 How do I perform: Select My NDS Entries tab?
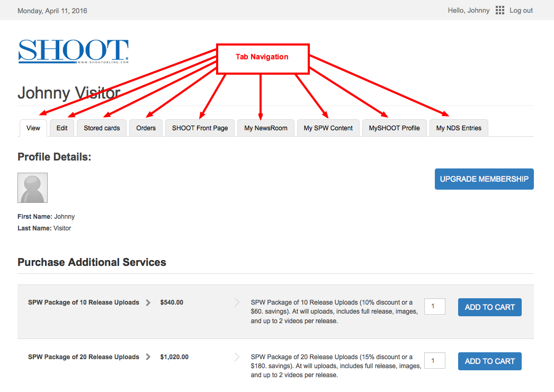tap(459, 128)
